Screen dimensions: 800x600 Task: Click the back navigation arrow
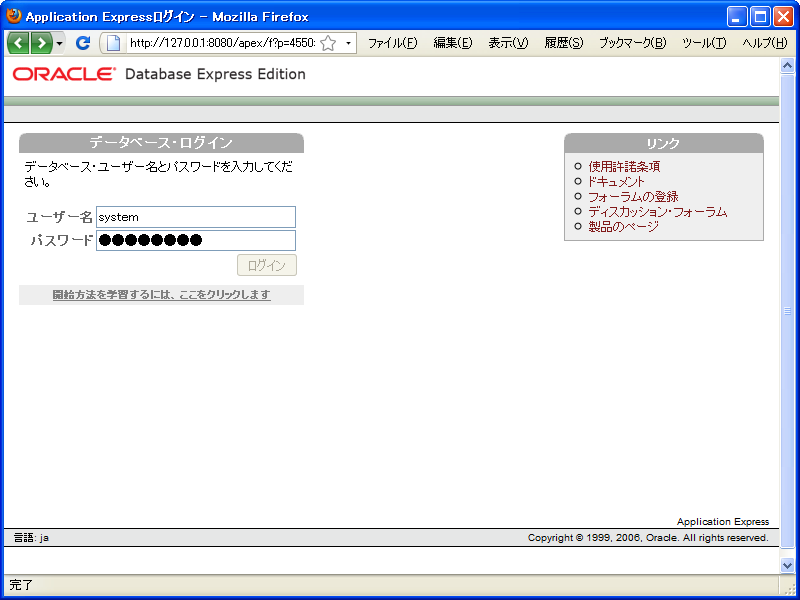[16, 43]
